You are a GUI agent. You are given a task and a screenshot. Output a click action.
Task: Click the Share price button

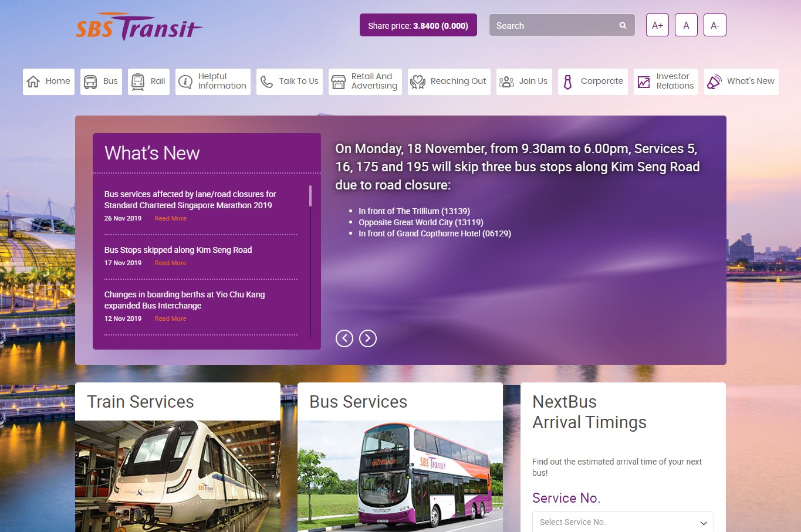(418, 25)
